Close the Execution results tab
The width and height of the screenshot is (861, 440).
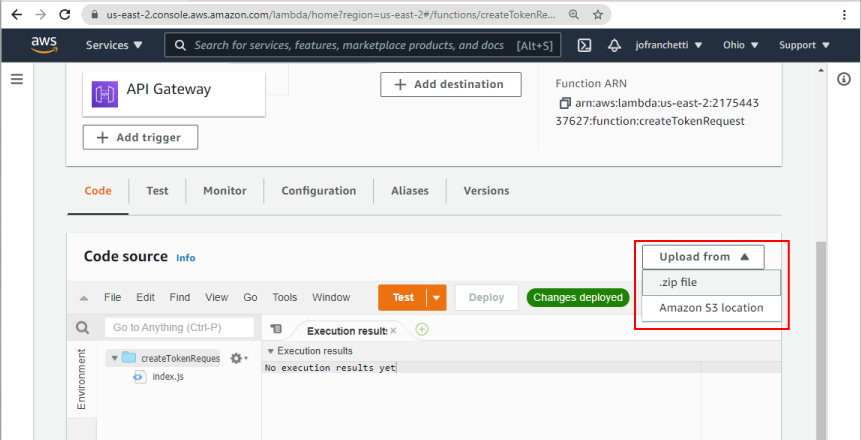pos(393,331)
